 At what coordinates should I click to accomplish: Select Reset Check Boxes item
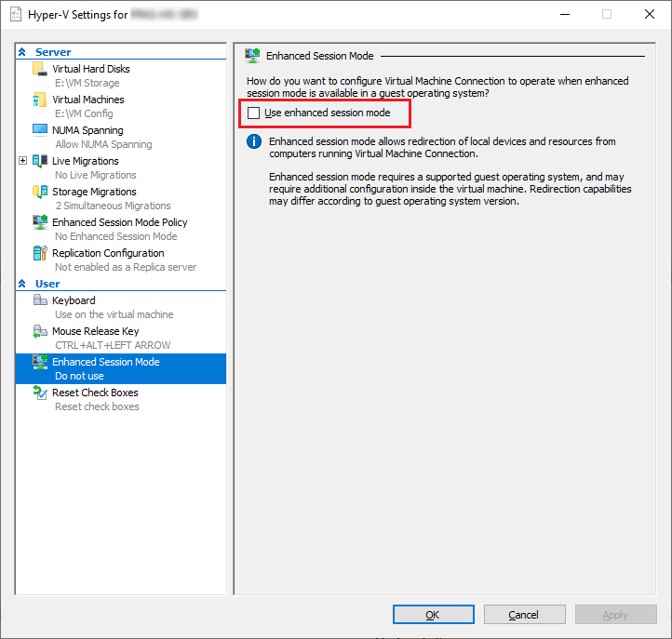click(x=95, y=393)
